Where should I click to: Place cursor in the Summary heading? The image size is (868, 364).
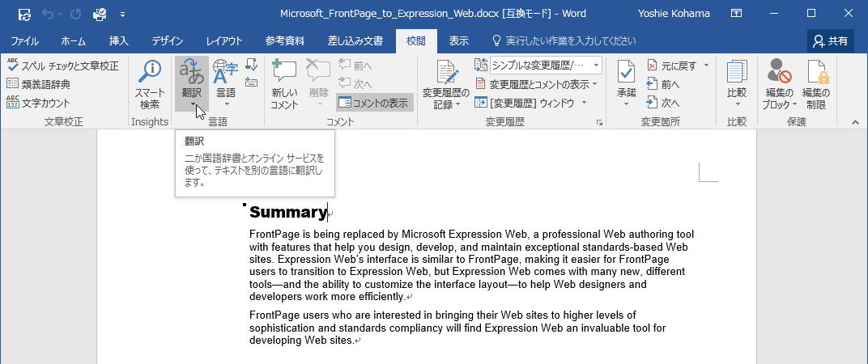pos(288,212)
